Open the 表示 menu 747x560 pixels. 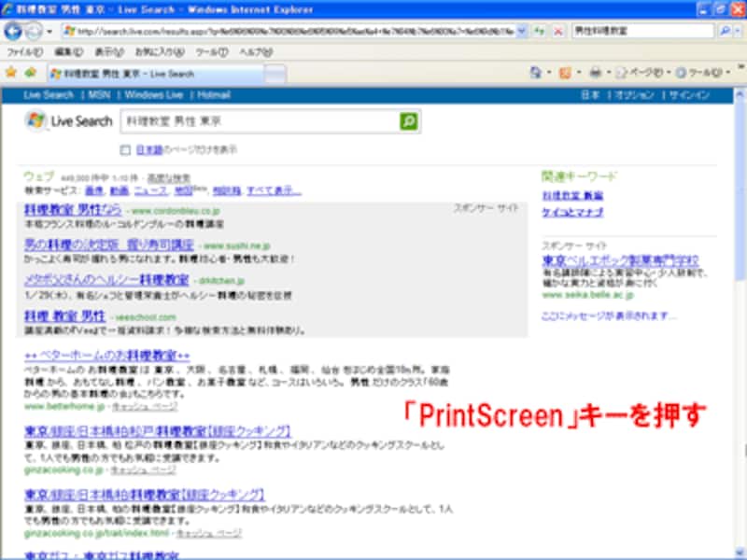[109, 52]
